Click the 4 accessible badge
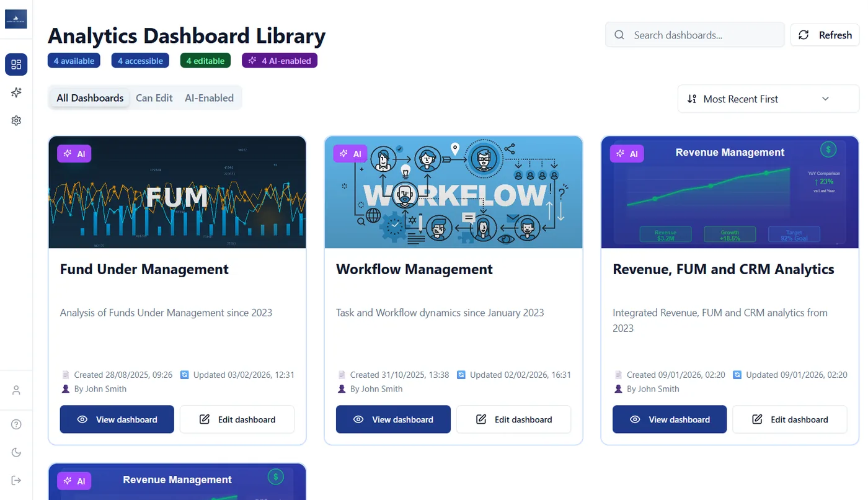 tap(140, 61)
